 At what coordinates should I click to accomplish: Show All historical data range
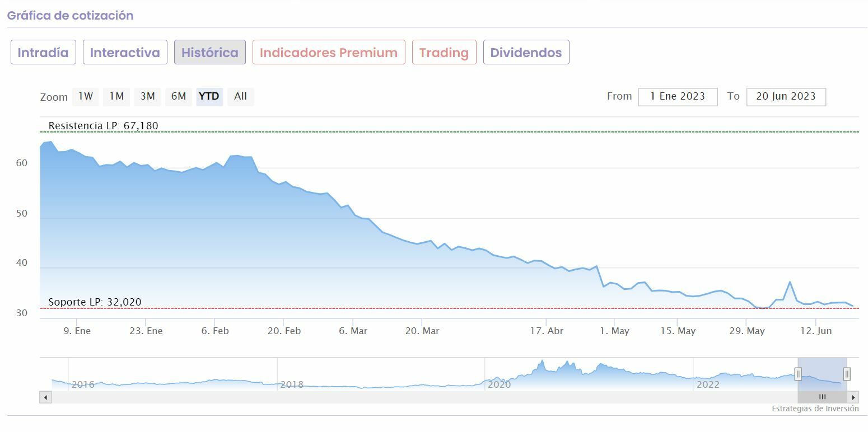pos(241,96)
